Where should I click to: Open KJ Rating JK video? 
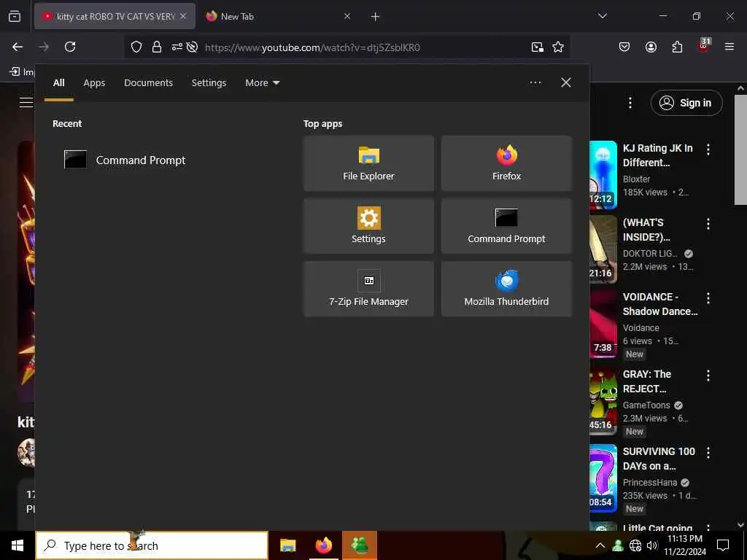657,155
